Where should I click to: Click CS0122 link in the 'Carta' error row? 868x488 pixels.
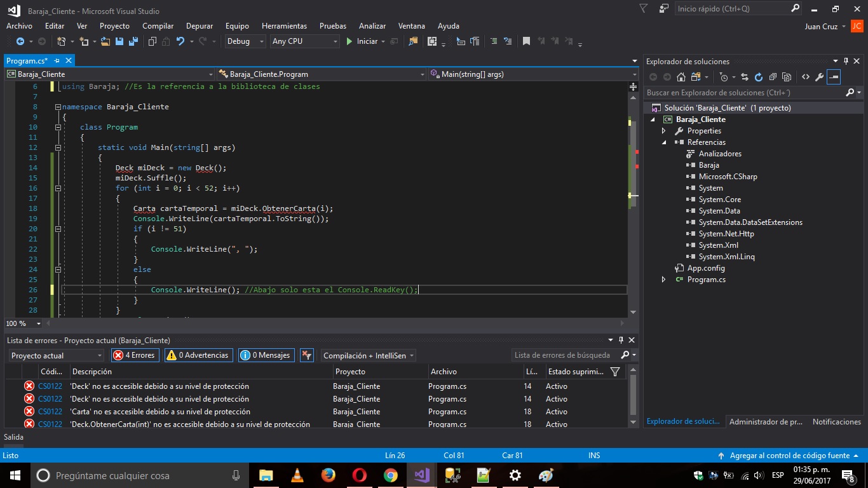click(x=50, y=412)
